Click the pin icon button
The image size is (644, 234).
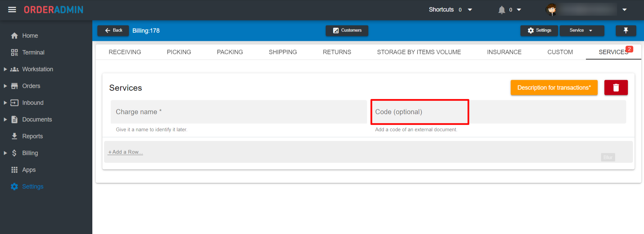click(x=626, y=31)
